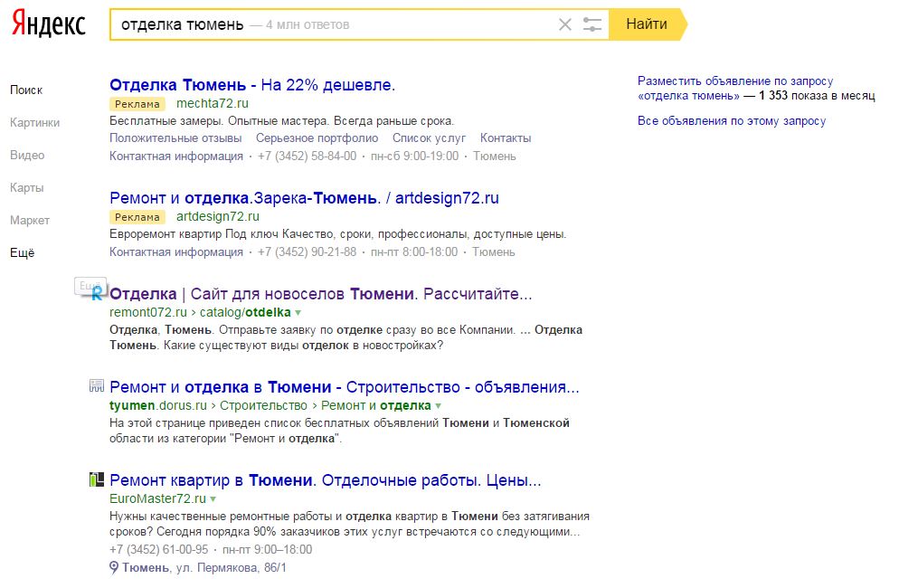The image size is (899, 588).
Task: Open the Строительство breadcrumb link
Action: 264,405
